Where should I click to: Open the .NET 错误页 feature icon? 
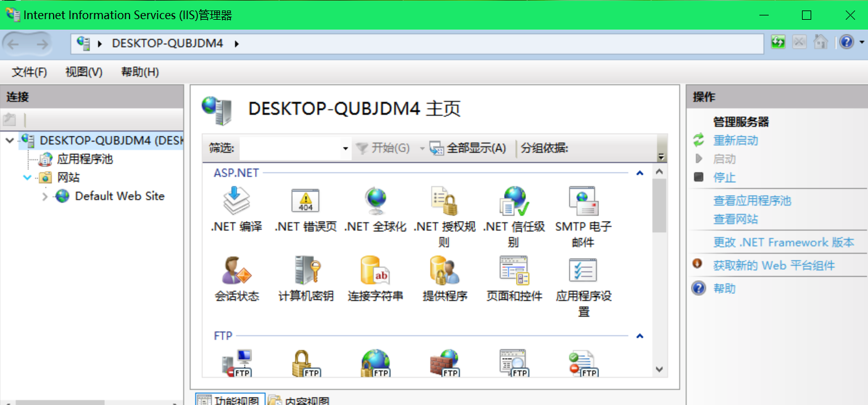click(305, 201)
